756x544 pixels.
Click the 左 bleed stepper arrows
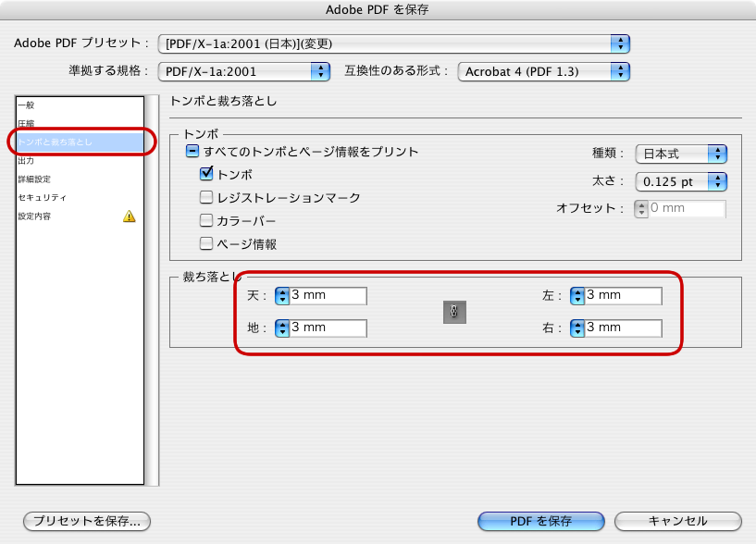pos(577,296)
